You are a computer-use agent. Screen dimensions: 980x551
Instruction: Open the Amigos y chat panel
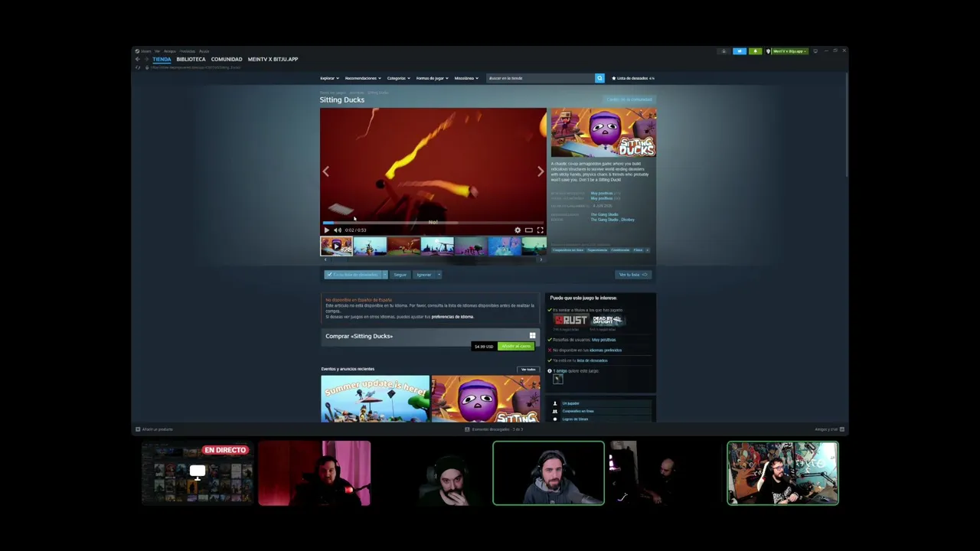829,429
